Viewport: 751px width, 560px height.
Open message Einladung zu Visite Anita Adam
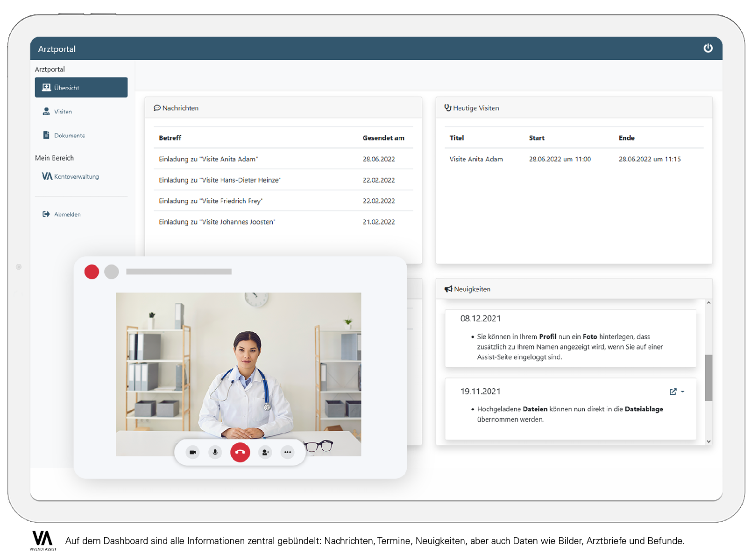pos(208,159)
